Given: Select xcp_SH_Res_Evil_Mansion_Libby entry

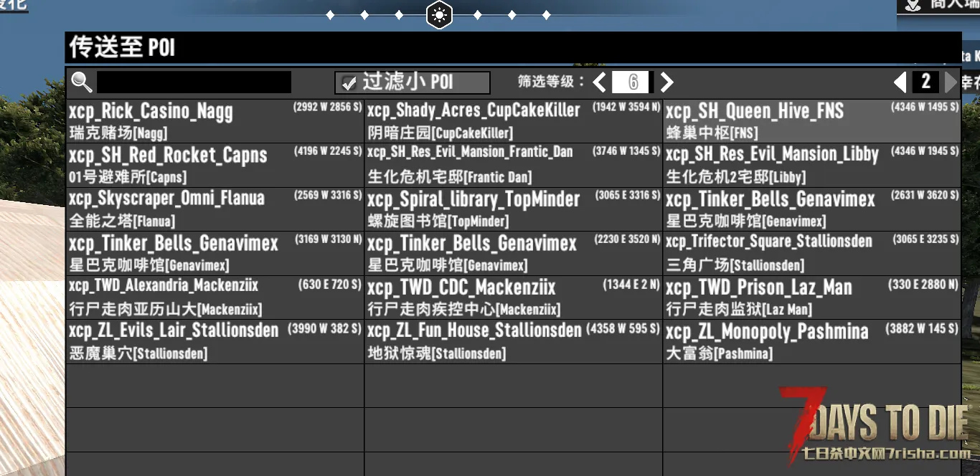Looking at the screenshot, I should (x=812, y=166).
